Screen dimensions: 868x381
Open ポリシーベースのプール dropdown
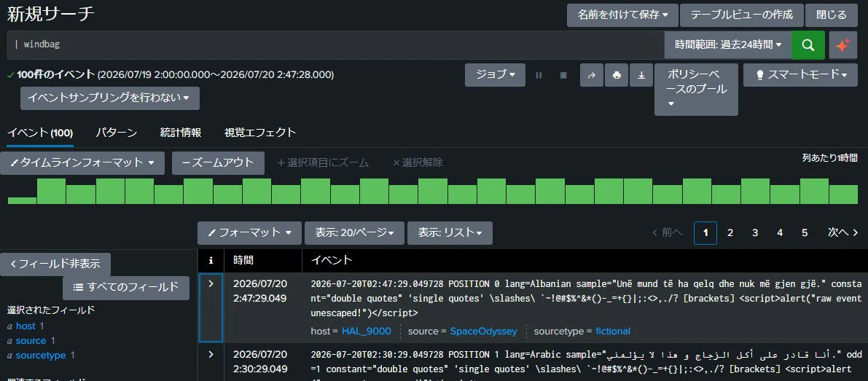click(696, 89)
